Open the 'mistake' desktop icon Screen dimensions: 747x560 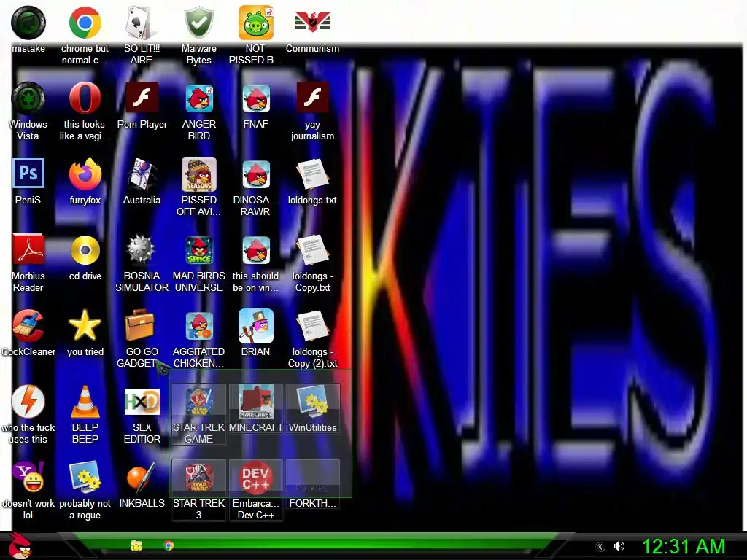(28, 23)
